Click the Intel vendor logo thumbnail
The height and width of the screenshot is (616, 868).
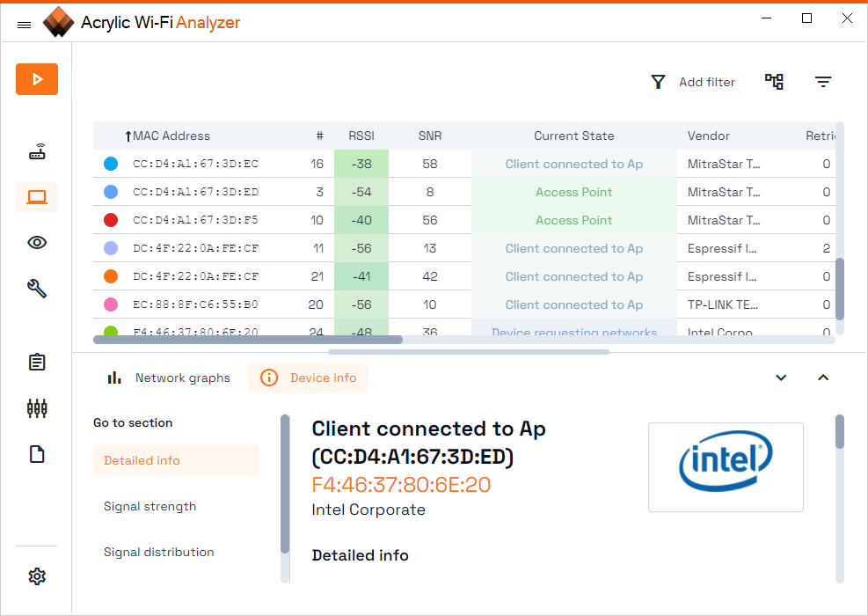[x=726, y=467]
